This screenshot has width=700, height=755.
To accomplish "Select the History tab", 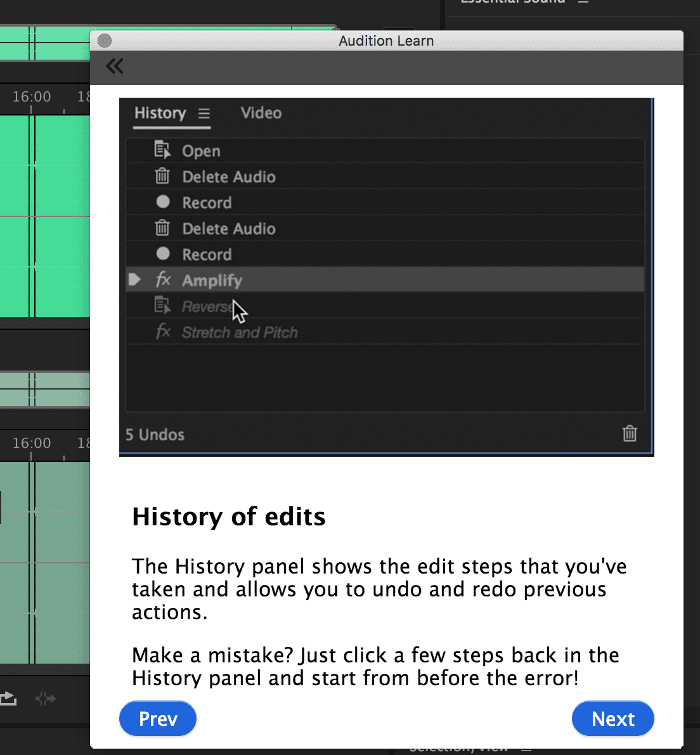I will coord(160,113).
